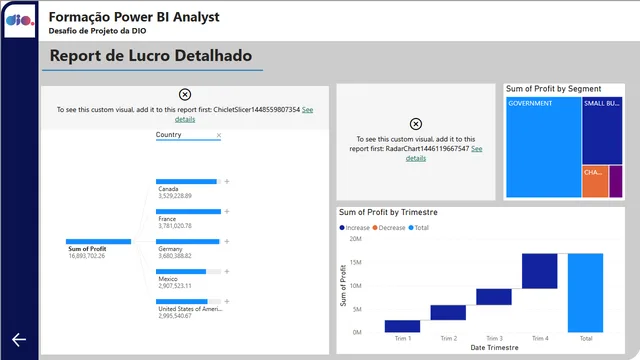Select the Total waterfall bar

click(585, 293)
